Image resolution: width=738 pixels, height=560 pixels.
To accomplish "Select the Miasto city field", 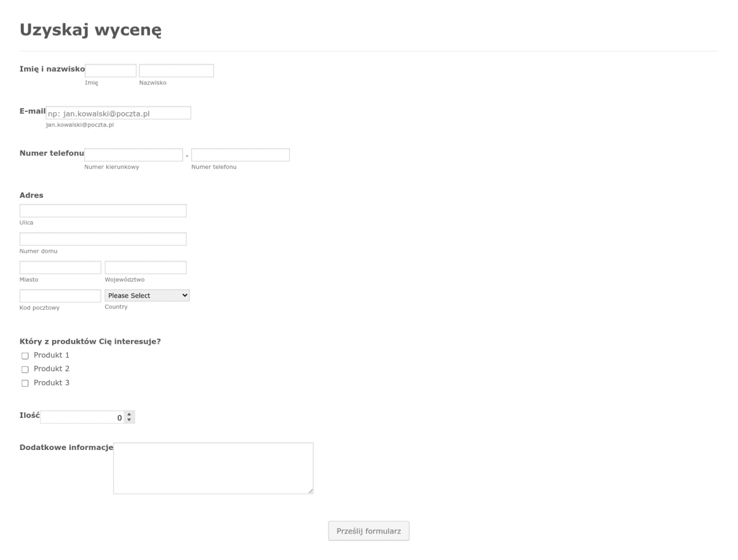I will [x=60, y=267].
